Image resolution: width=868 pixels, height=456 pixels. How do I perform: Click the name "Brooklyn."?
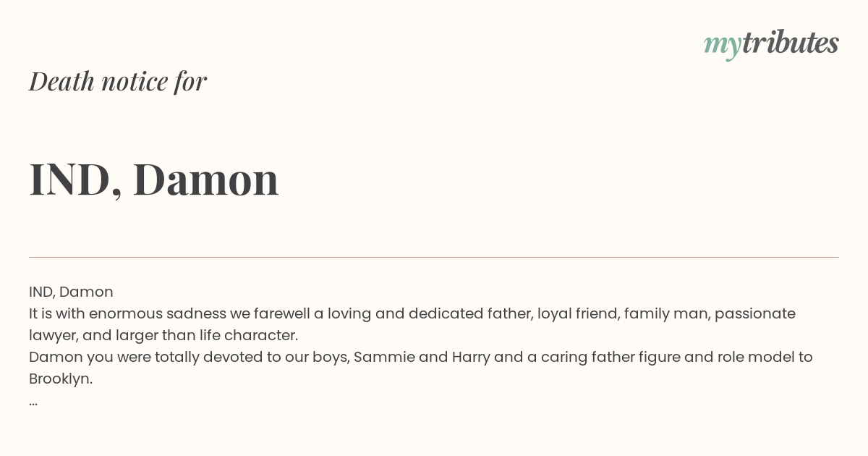(x=61, y=379)
